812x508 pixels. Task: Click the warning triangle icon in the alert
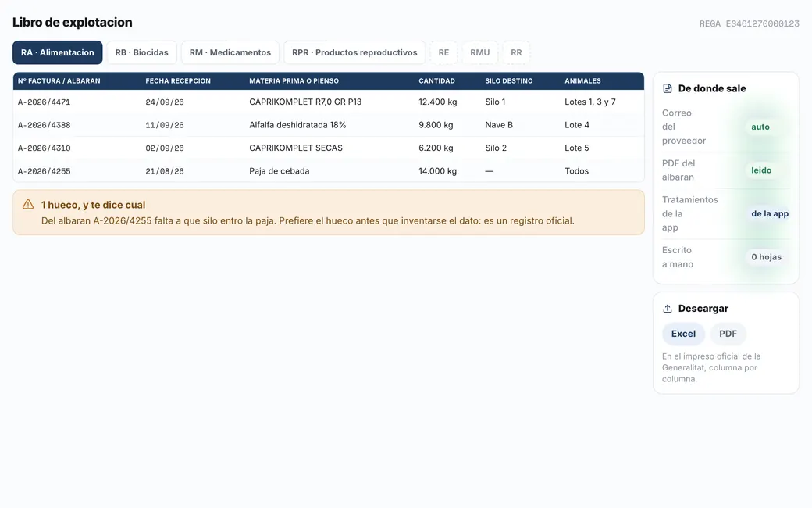click(28, 204)
